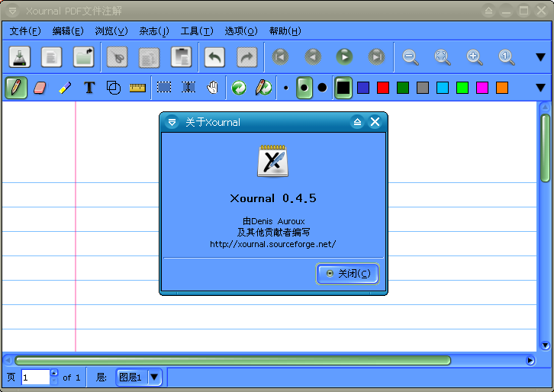Click the Zoom in magnifier icon
The height and width of the screenshot is (392, 554).
point(475,57)
